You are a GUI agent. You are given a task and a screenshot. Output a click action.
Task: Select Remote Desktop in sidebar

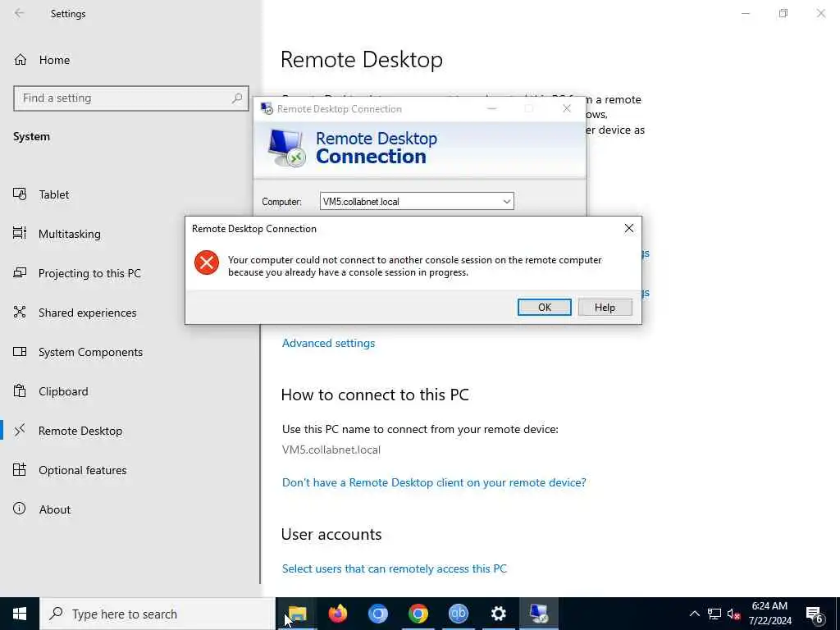[80, 431]
